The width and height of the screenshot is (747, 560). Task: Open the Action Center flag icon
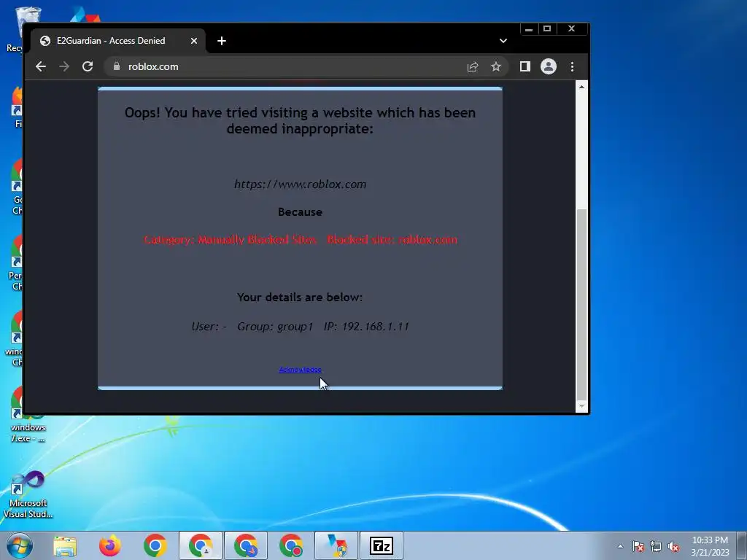638,546
